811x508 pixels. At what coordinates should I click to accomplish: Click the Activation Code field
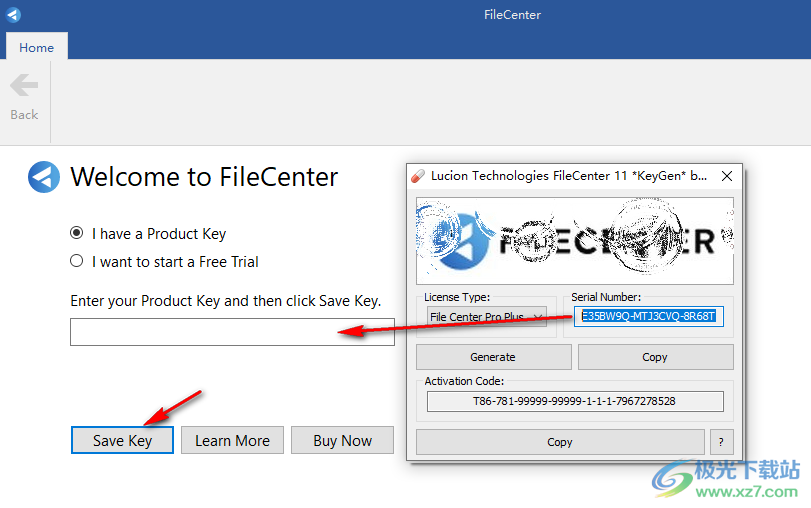point(575,401)
